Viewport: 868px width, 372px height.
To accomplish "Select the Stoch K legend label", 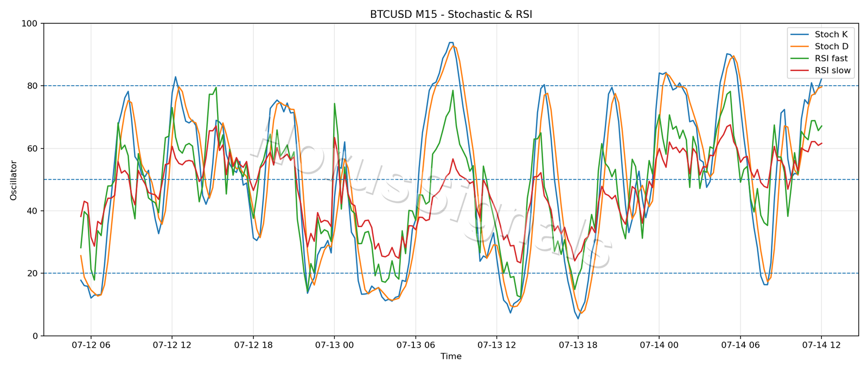I will tap(831, 34).
